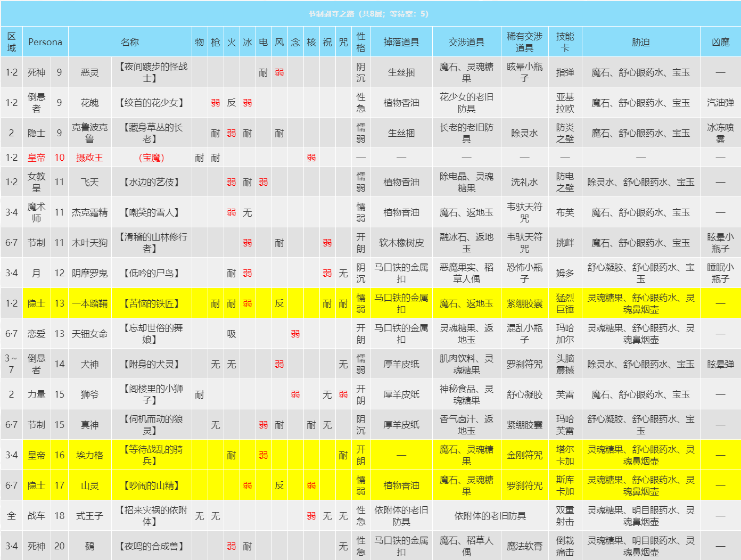The height and width of the screenshot is (560, 741).
Task: Select the 花魄 name cell
Action: [x=90, y=103]
